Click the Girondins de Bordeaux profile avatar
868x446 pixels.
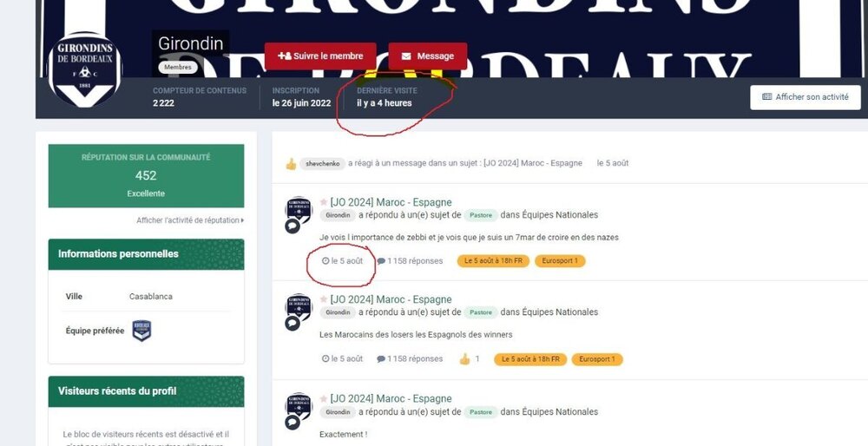(85, 69)
